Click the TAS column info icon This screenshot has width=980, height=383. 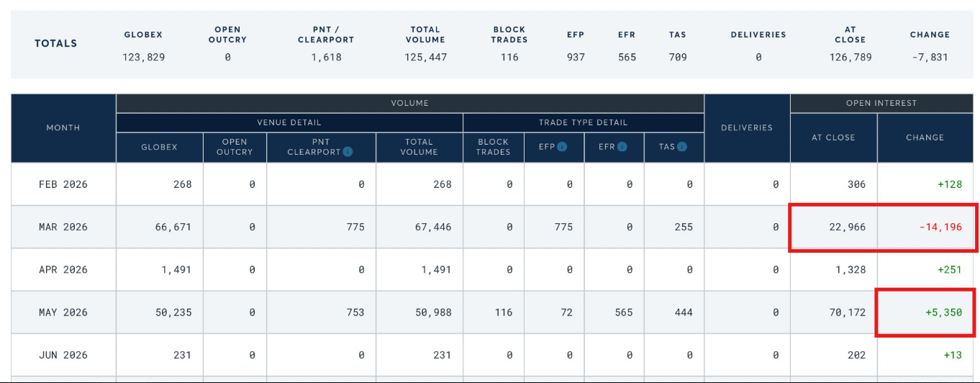tap(681, 147)
